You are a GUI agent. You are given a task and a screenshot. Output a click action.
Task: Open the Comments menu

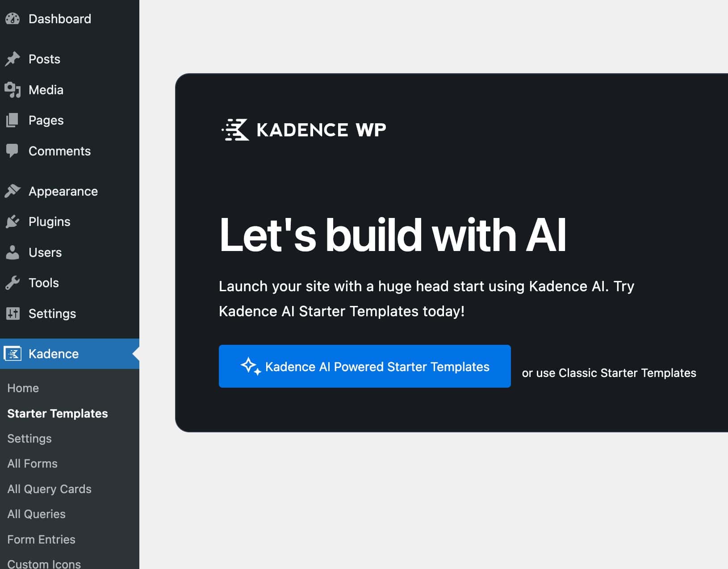(70, 151)
